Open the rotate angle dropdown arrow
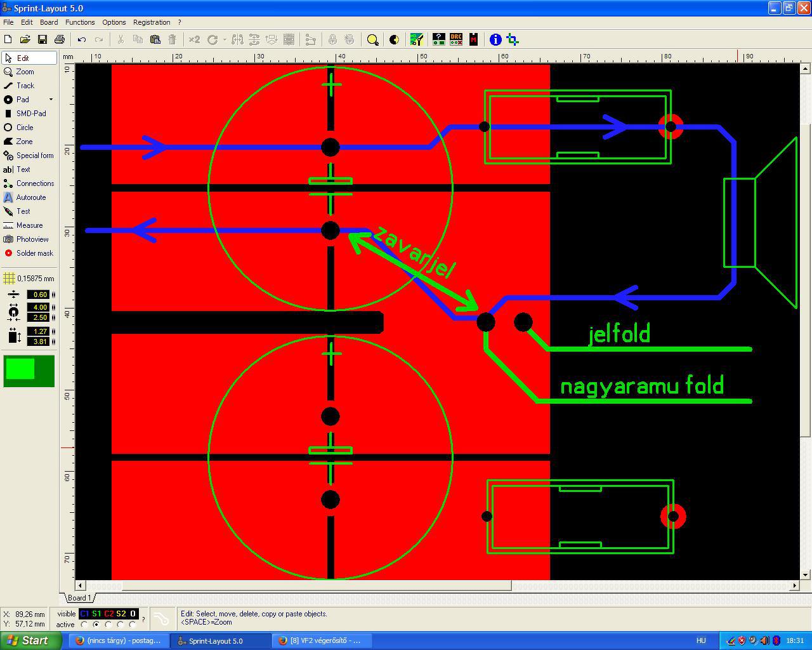The image size is (812, 650). [224, 39]
